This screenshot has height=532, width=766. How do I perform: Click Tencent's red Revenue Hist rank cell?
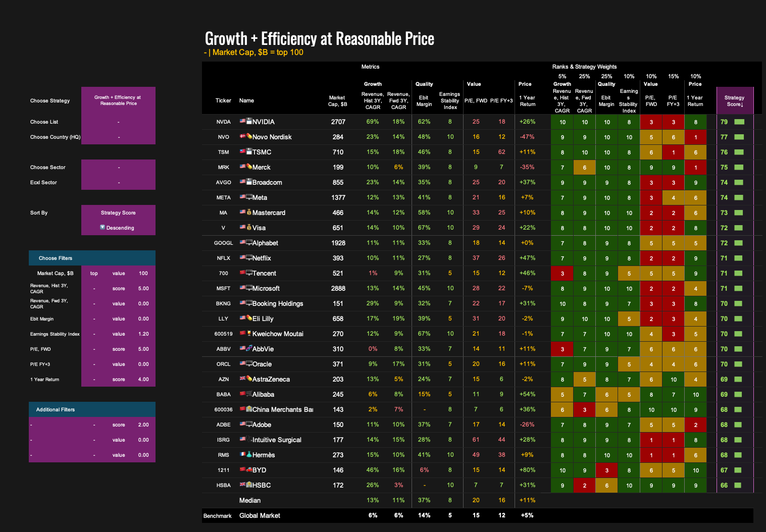coord(562,273)
